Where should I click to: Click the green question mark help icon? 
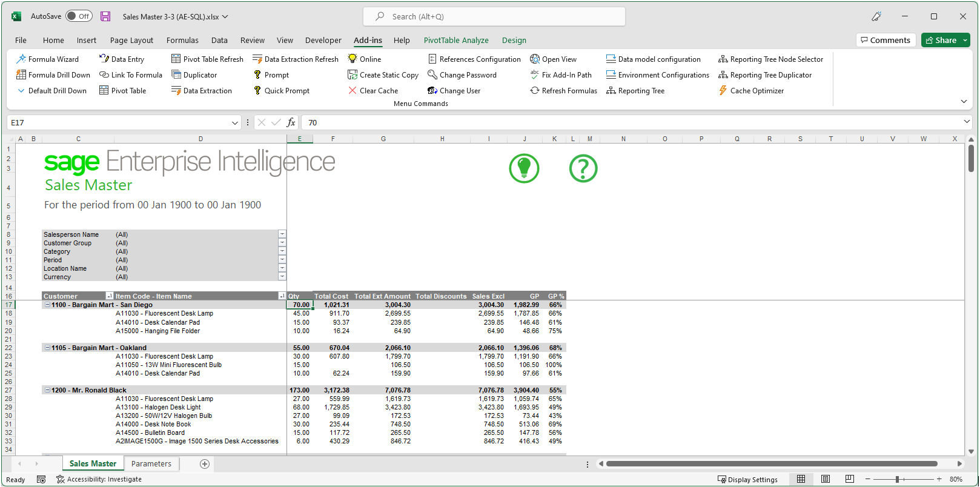tap(583, 168)
